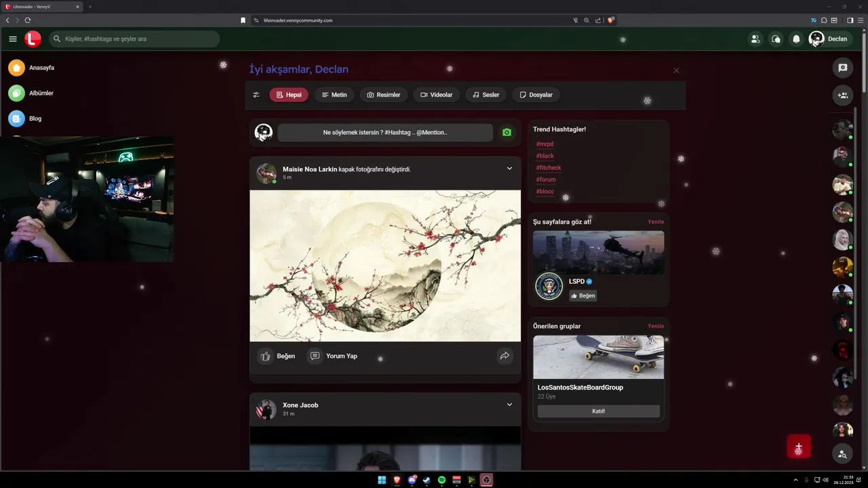The image size is (868, 488).
Task: Select the Sesler filter tab
Action: (x=486, y=95)
